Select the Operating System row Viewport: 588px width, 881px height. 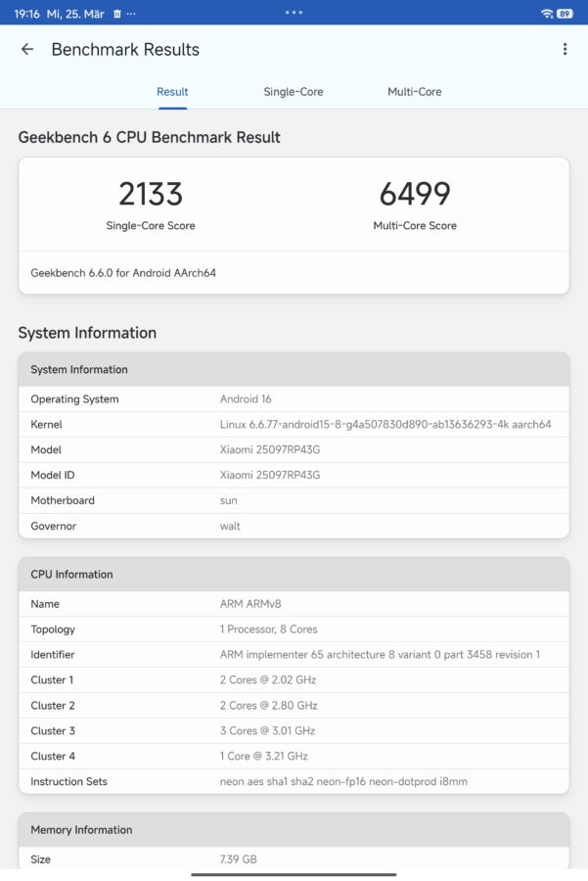[294, 399]
